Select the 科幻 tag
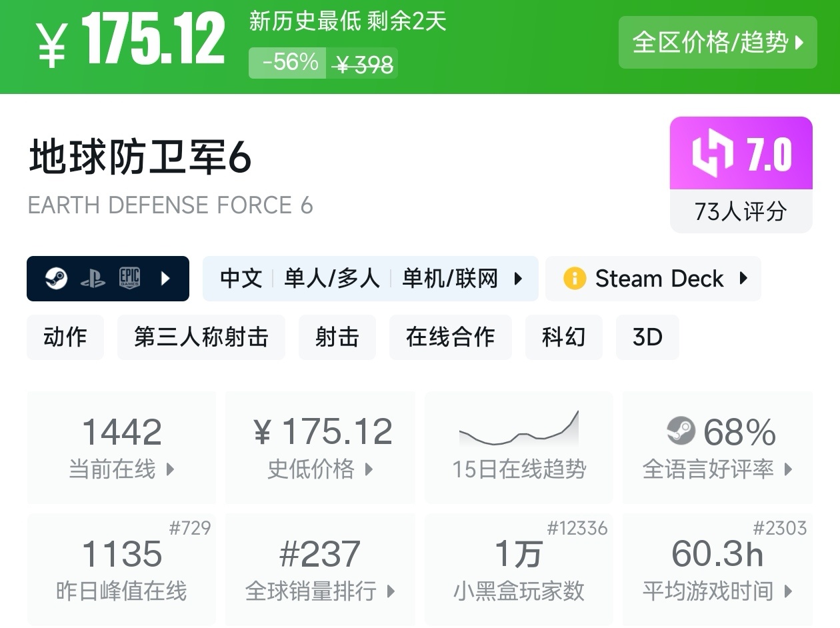 pos(564,337)
